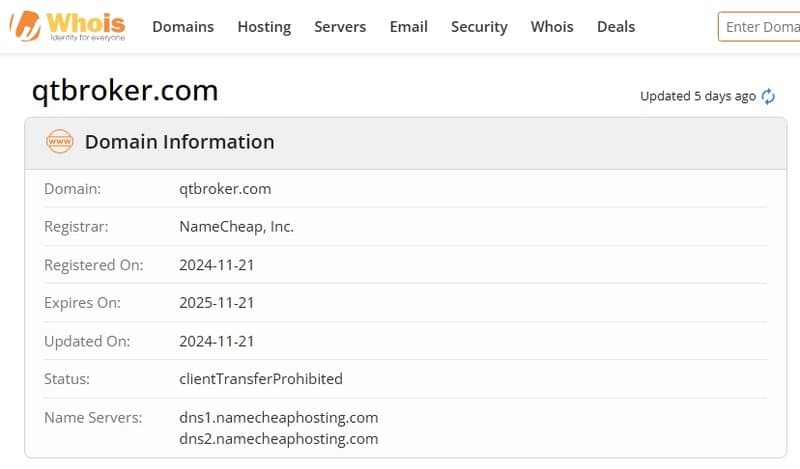The height and width of the screenshot is (469, 800).
Task: Select the Registered On date 2024-11-21
Action: [x=216, y=265]
